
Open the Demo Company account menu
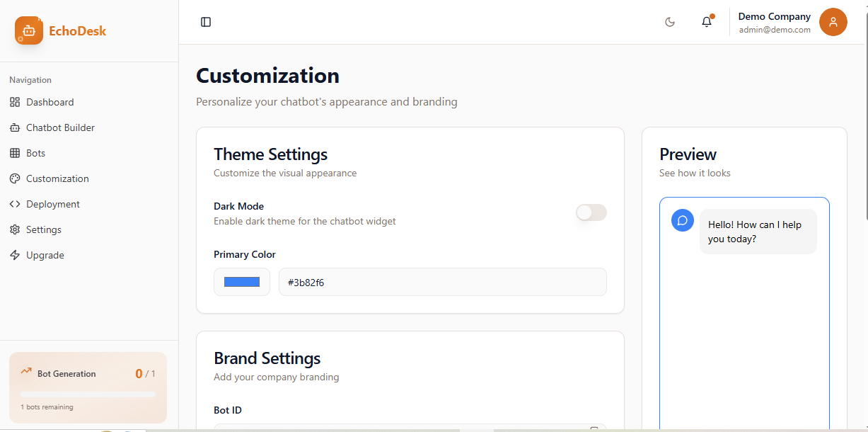coord(775,22)
